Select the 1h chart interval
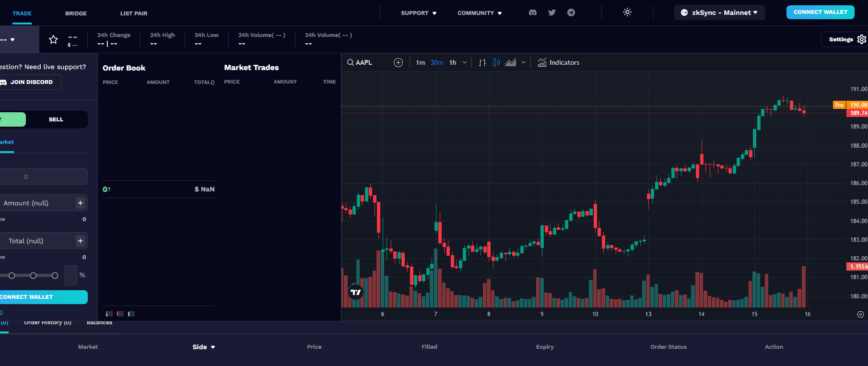 [x=453, y=62]
